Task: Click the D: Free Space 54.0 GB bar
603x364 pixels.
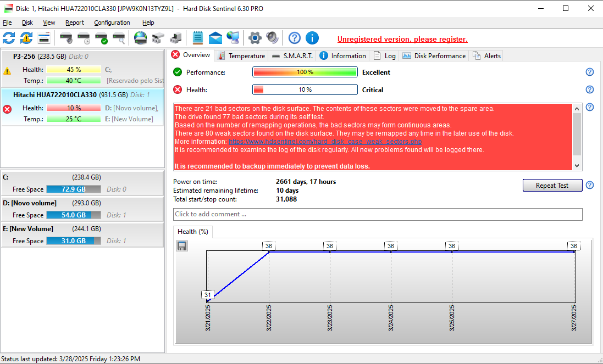Action: click(74, 215)
